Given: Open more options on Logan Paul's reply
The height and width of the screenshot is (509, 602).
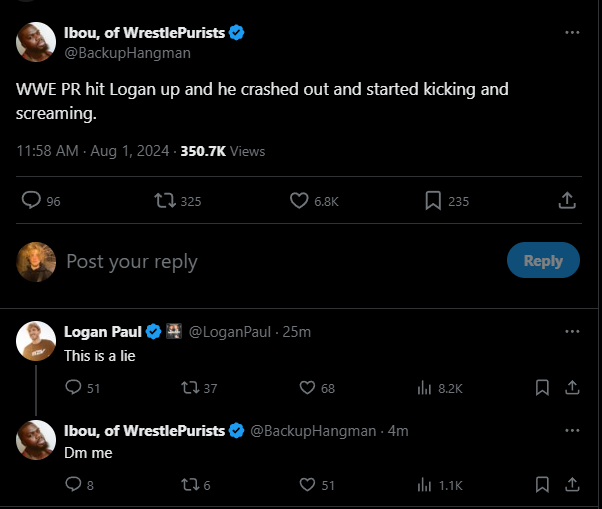Looking at the screenshot, I should (x=572, y=331).
